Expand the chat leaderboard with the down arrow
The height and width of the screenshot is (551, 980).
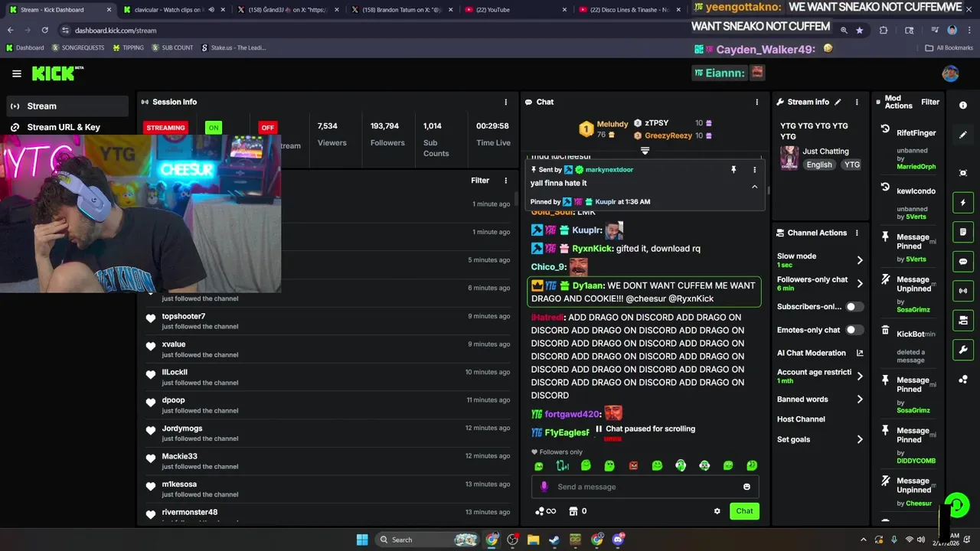click(x=645, y=151)
